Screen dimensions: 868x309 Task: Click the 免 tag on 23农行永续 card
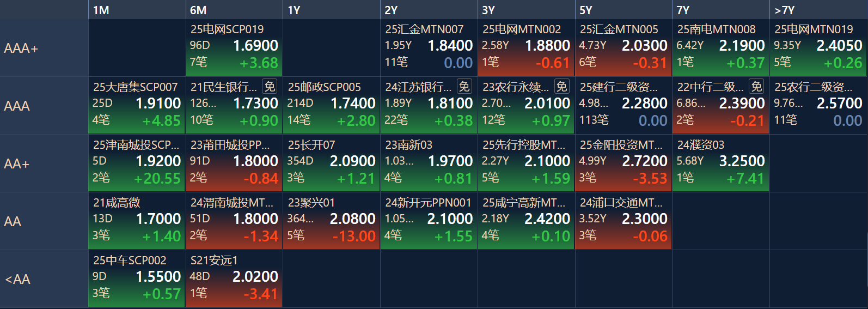[561, 87]
